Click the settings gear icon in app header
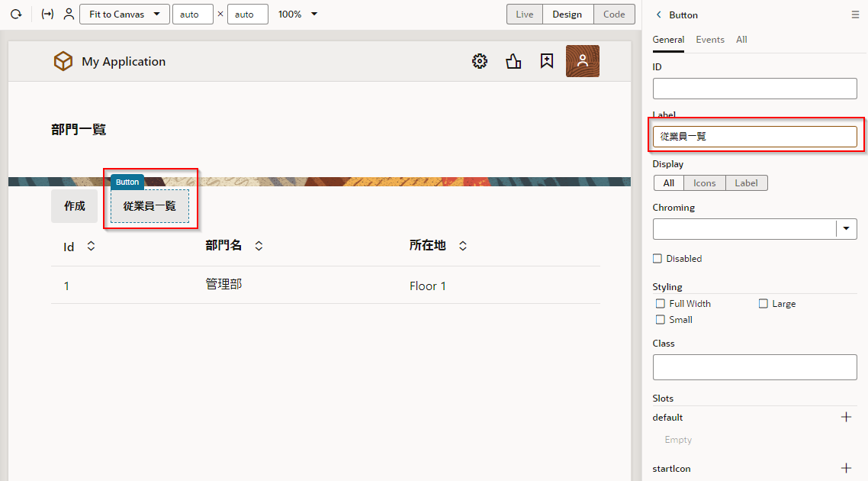Screen dimensions: 868x481 480,62
